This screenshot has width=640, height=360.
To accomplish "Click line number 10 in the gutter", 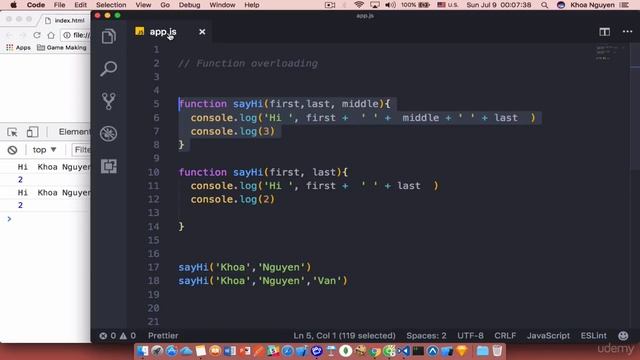I will pos(153,172).
